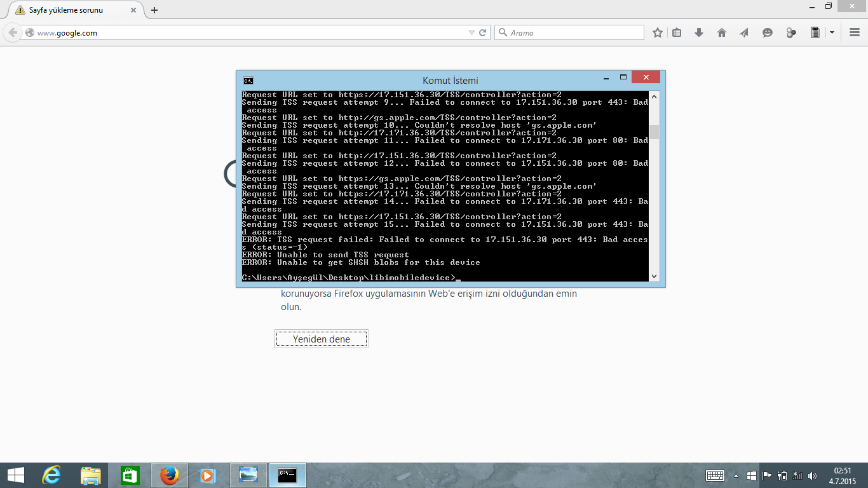This screenshot has width=868, height=488.
Task: Close the Komut İstemi window
Action: click(x=646, y=78)
